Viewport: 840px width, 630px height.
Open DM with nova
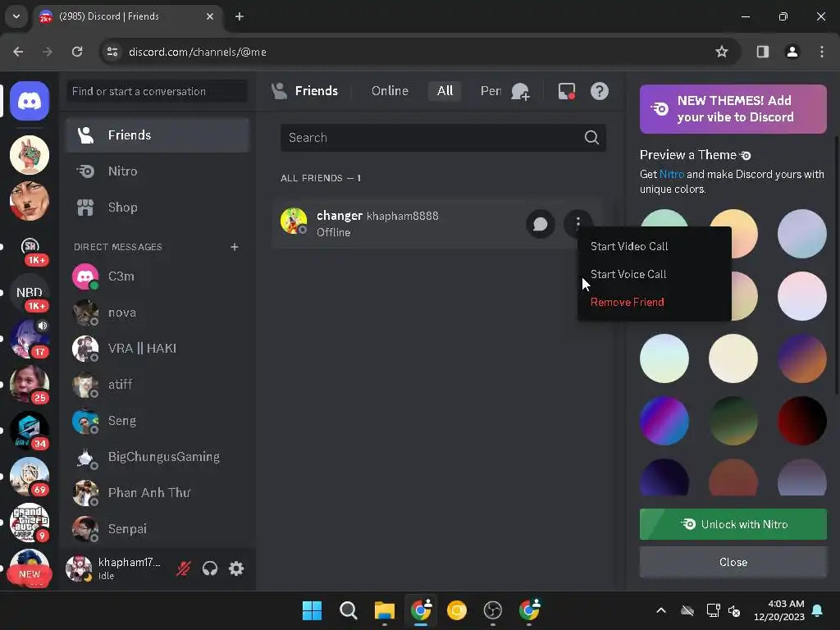point(157,313)
